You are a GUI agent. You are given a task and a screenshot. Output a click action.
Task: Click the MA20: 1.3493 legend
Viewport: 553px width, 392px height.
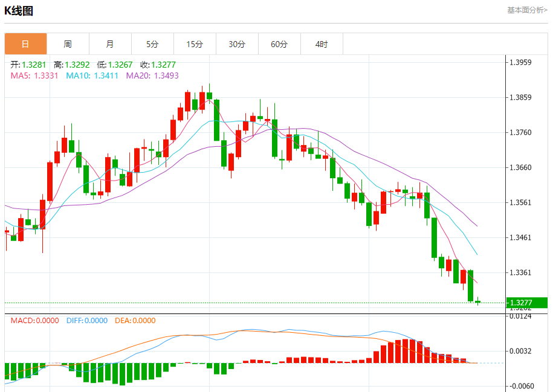[x=152, y=76]
